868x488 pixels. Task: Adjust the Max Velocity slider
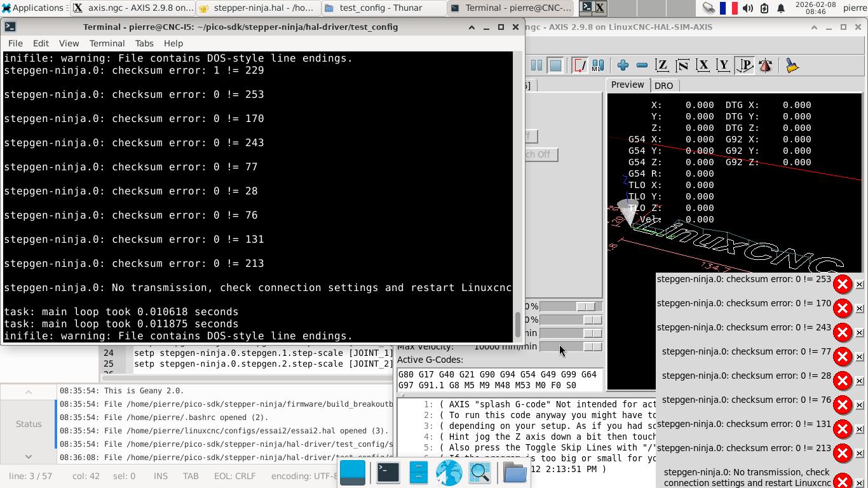592,346
